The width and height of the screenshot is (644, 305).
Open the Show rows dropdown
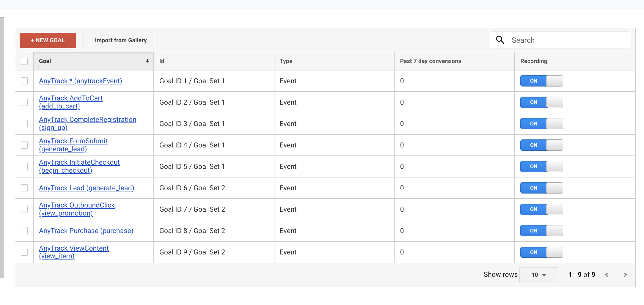click(x=538, y=275)
